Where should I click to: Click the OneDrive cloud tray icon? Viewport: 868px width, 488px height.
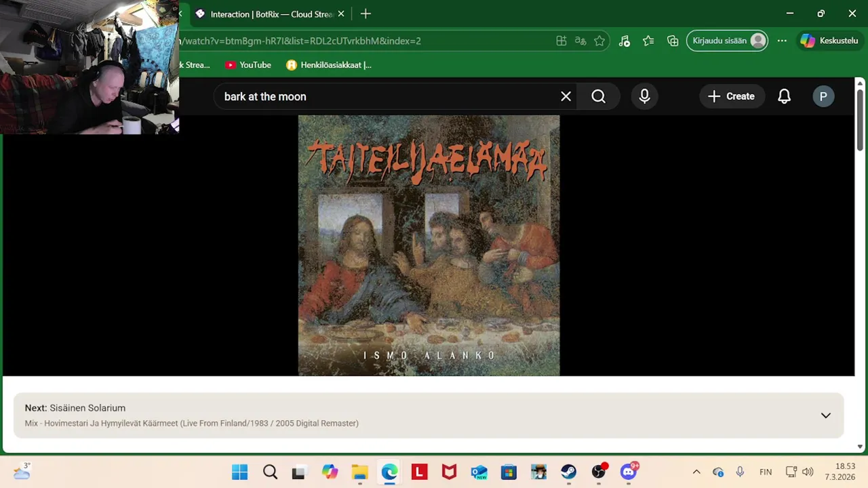[718, 472]
